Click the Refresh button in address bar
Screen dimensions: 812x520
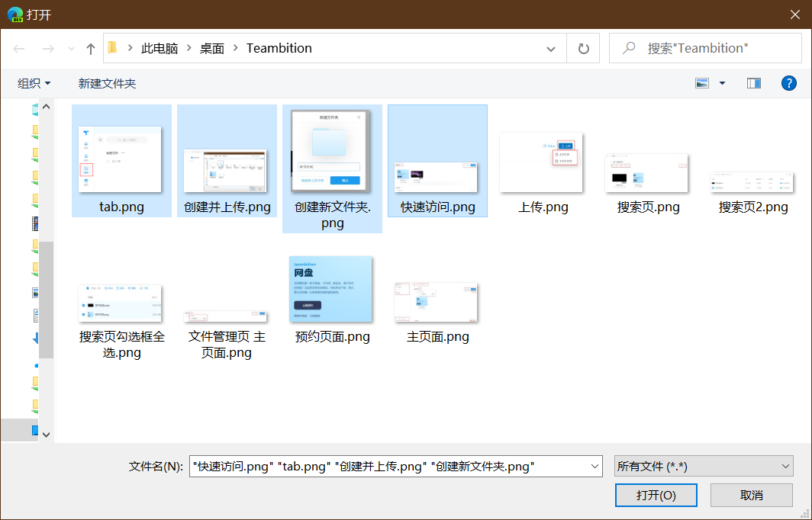pyautogui.click(x=584, y=49)
